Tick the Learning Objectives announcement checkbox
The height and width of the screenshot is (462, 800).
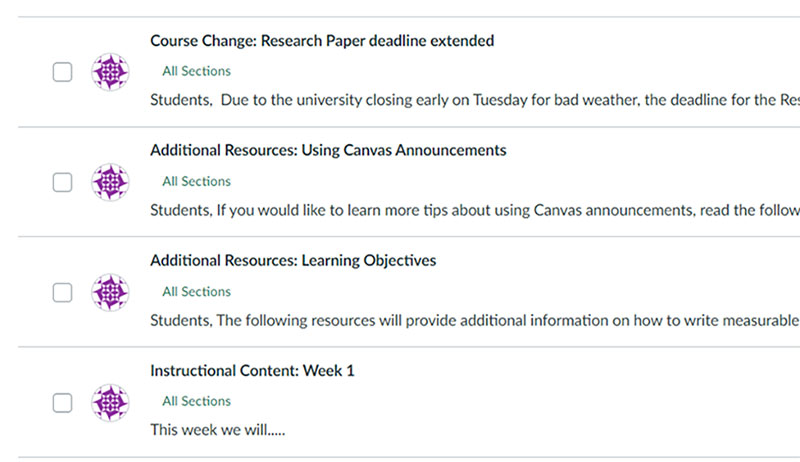[x=62, y=292]
